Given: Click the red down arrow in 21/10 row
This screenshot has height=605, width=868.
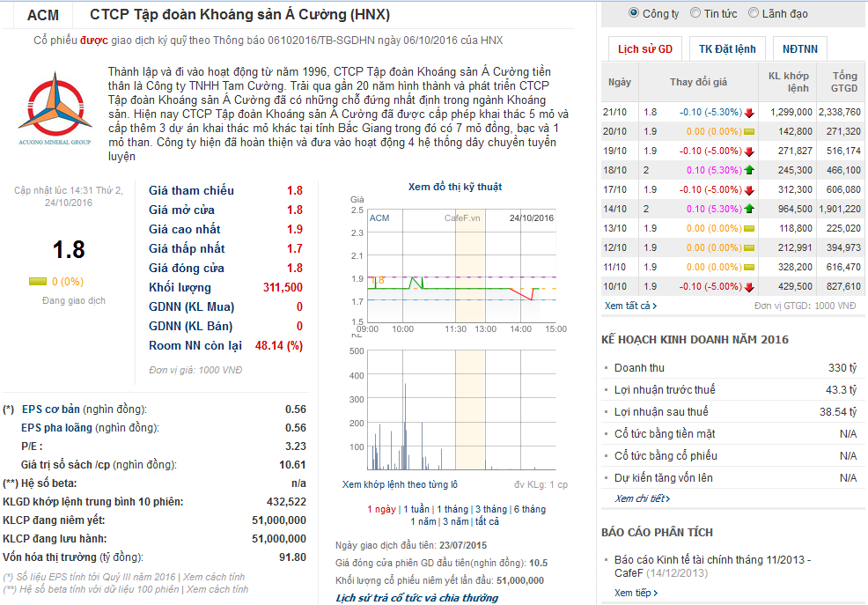Looking at the screenshot, I should click(749, 113).
